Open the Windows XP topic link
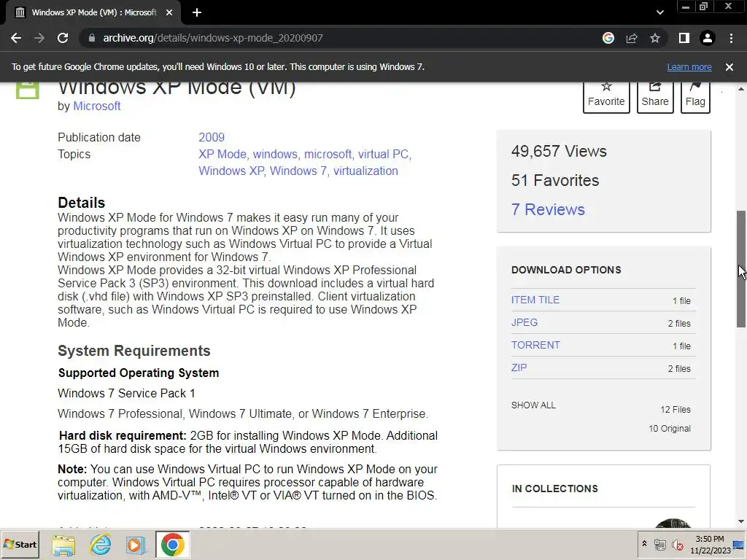 [231, 171]
